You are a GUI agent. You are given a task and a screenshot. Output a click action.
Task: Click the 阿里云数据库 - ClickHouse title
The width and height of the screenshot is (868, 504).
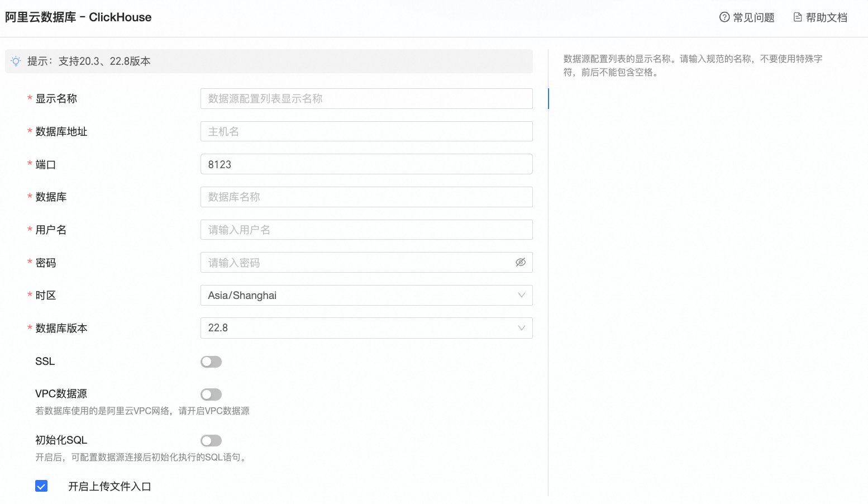(78, 17)
